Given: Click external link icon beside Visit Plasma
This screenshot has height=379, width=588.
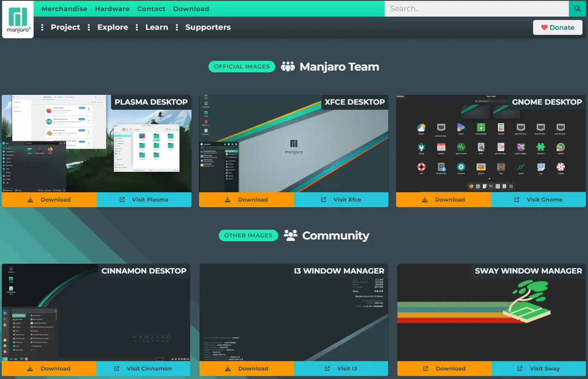Looking at the screenshot, I should coord(122,199).
